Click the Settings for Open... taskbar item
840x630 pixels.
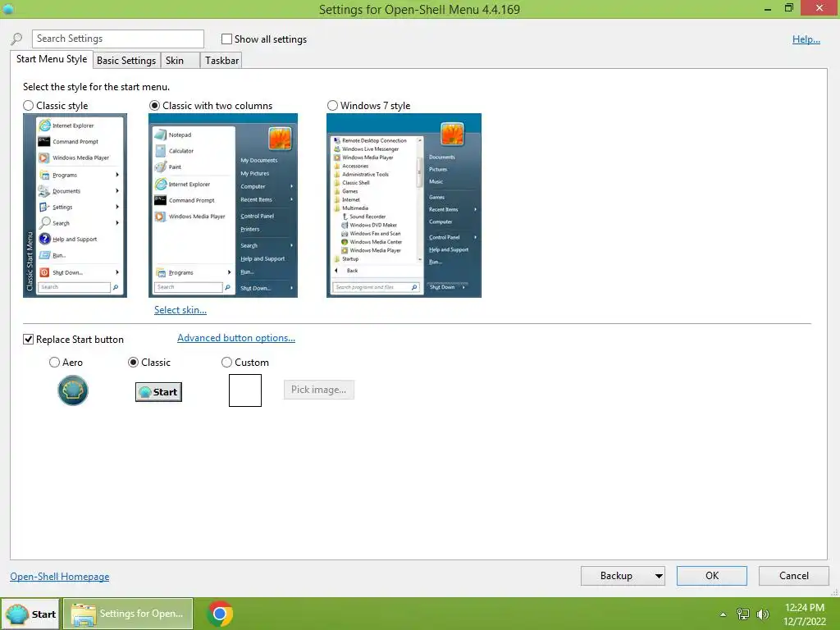(x=128, y=614)
